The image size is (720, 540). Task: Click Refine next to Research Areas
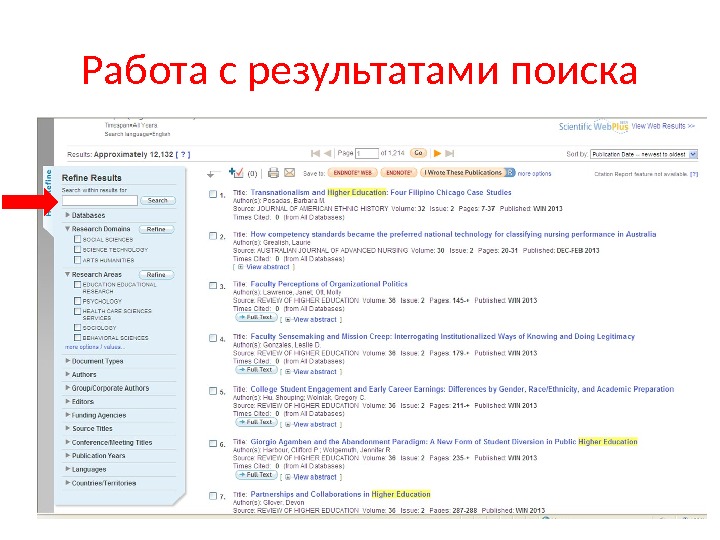[x=156, y=275]
